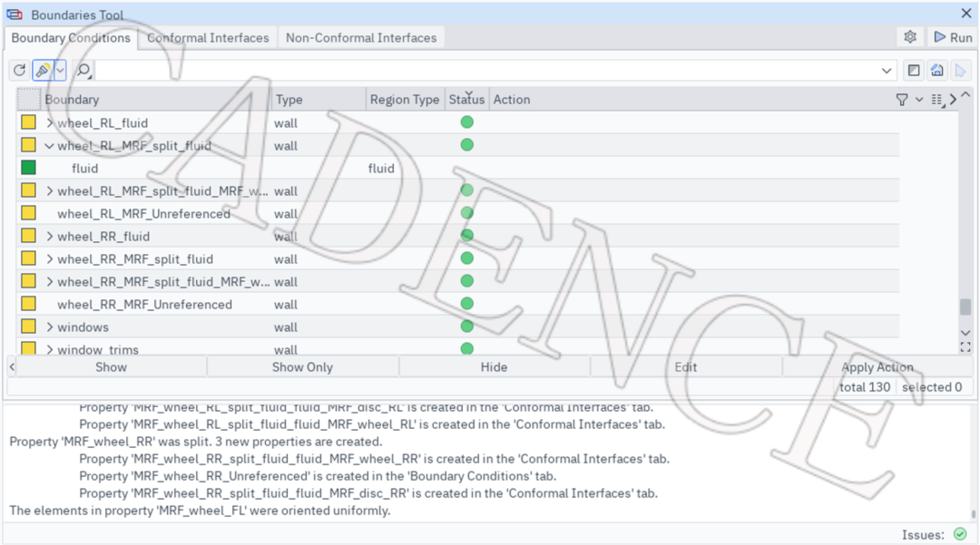Select the Boundary Conditions tab
The width and height of the screenshot is (980, 545).
coord(71,37)
